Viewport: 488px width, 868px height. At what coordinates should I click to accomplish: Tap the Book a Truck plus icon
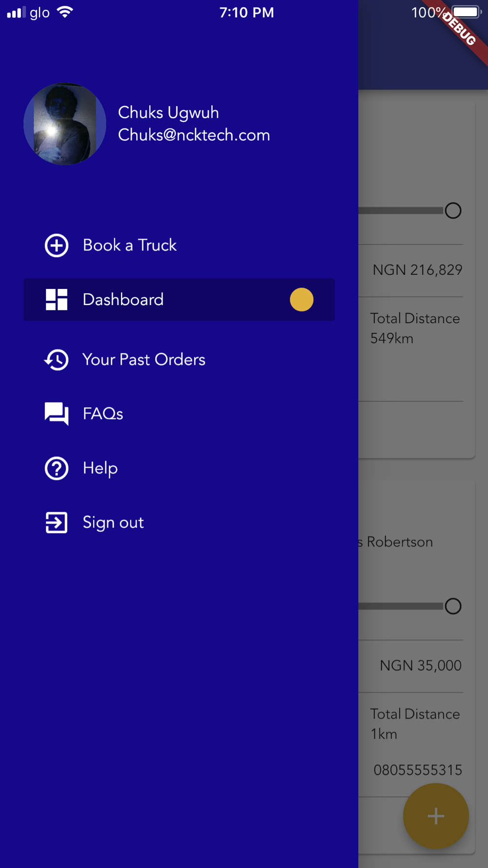point(57,245)
